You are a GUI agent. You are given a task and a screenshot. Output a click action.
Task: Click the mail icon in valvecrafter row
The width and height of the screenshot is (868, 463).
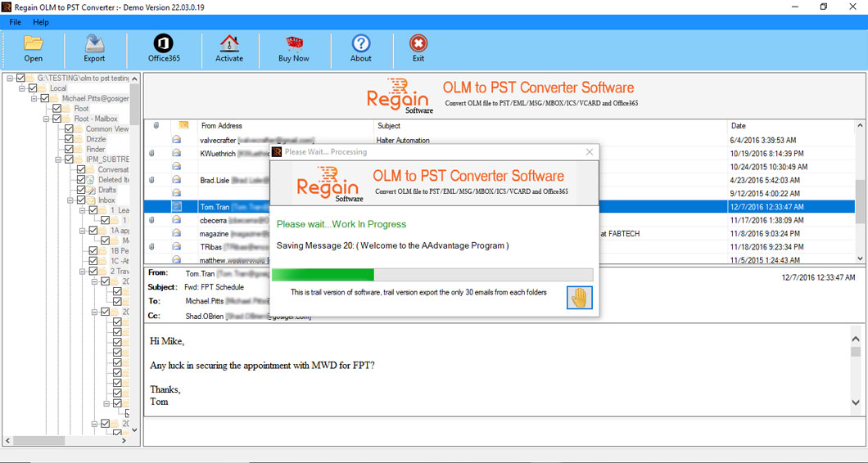tap(177, 140)
